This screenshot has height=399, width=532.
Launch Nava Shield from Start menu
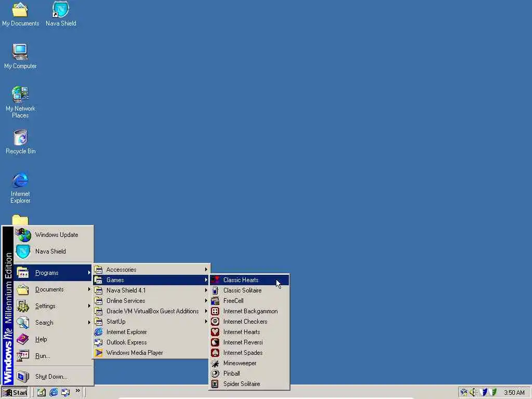click(54, 251)
